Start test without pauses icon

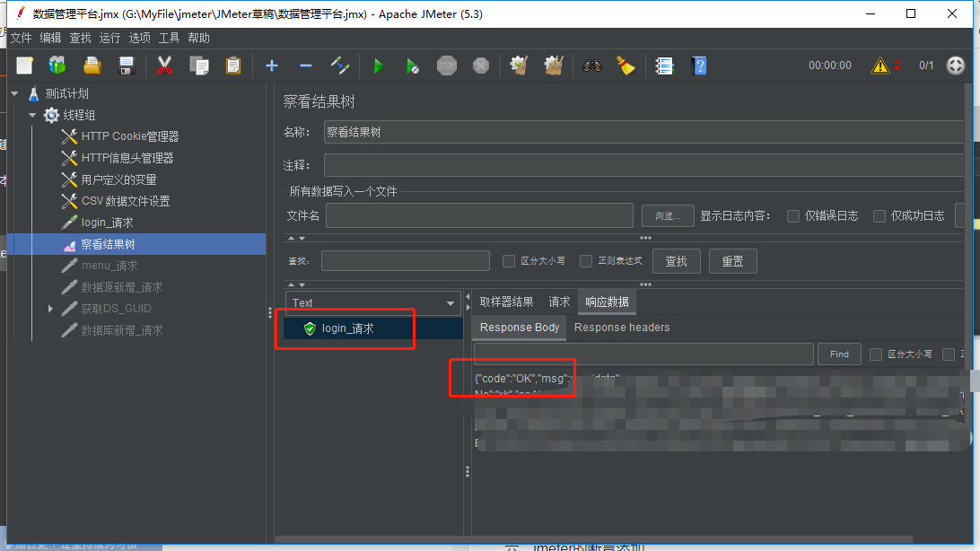(x=413, y=66)
